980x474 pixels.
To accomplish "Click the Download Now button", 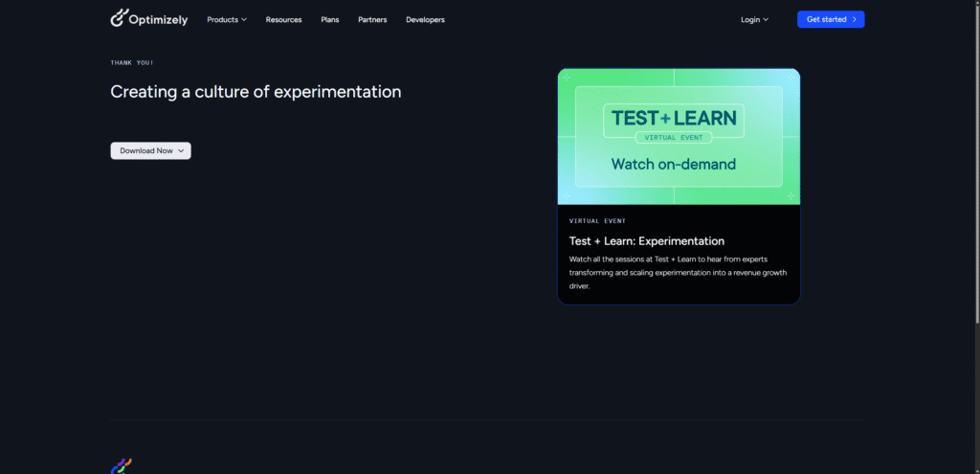I will pos(146,150).
